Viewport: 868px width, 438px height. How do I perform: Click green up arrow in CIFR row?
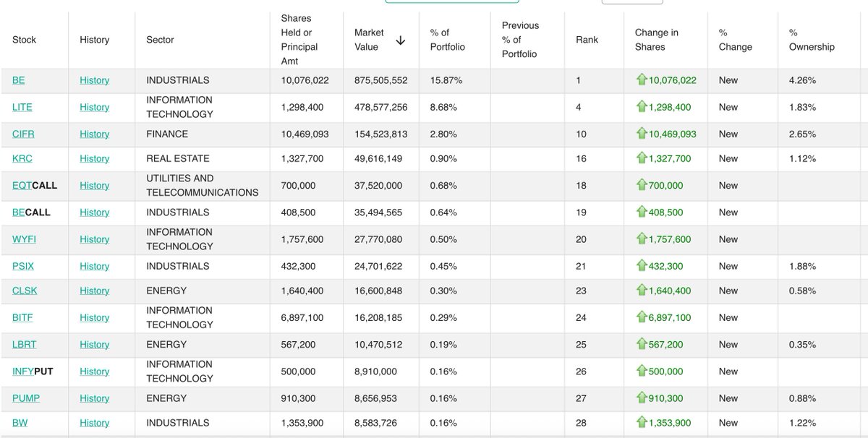click(642, 134)
